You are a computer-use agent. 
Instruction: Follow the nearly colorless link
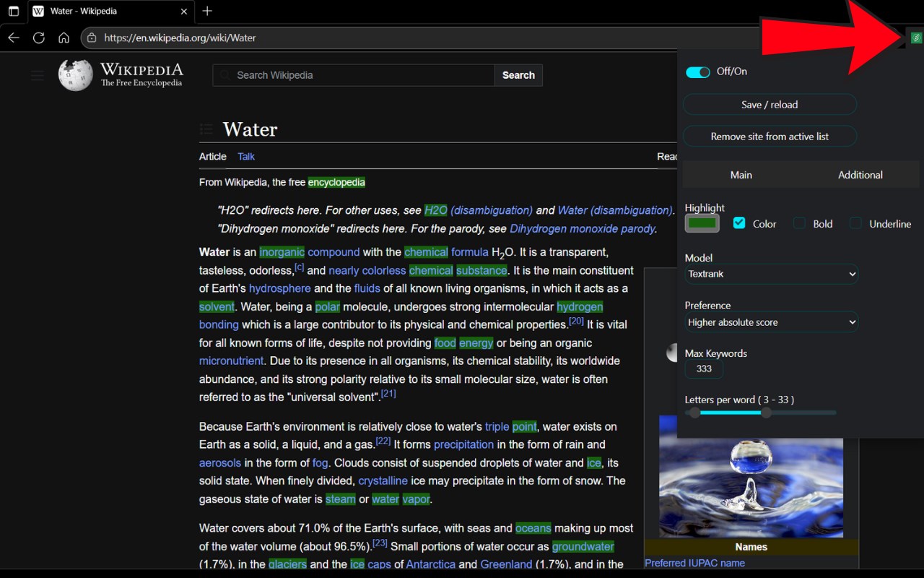coord(367,270)
